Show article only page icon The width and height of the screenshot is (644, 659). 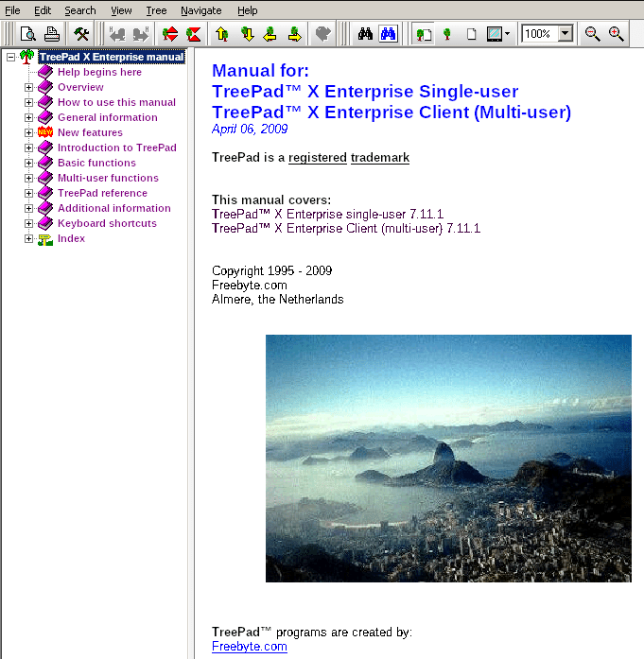pos(471,34)
